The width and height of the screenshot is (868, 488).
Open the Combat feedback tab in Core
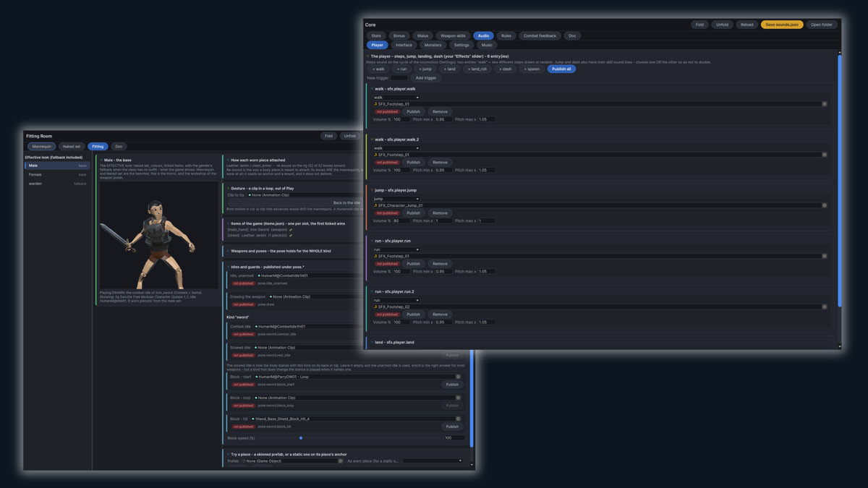(540, 35)
